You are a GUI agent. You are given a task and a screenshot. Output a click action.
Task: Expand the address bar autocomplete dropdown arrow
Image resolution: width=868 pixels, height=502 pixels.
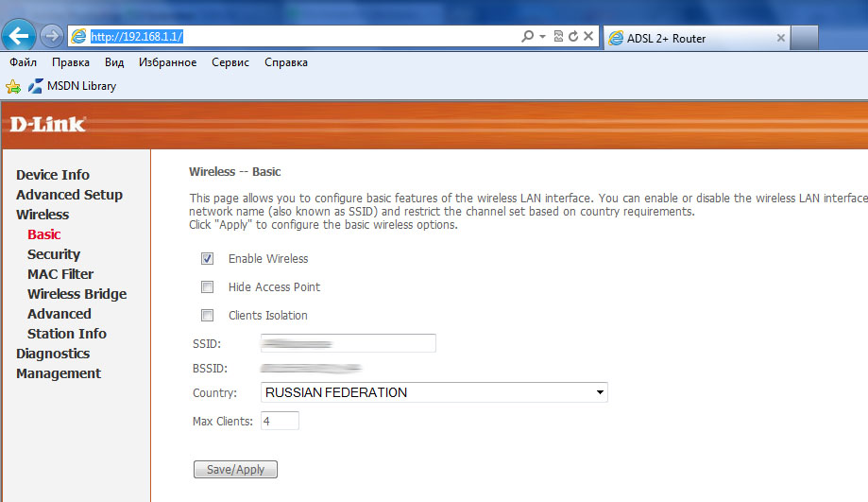tap(543, 37)
